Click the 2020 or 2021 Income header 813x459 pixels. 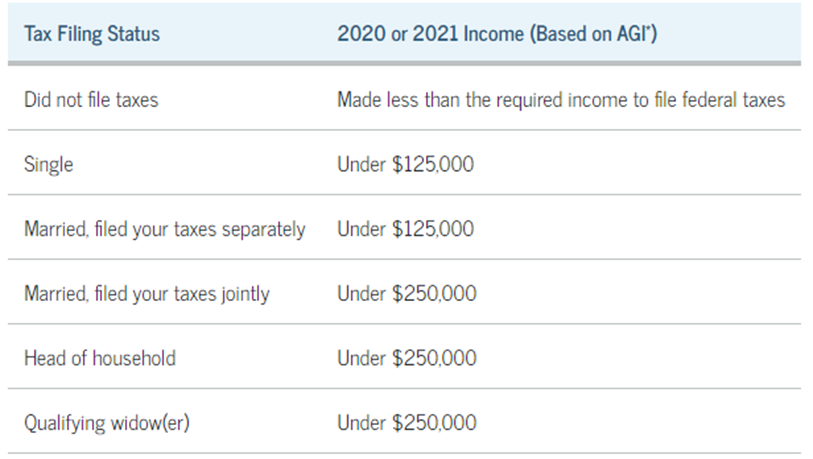pos(497,34)
